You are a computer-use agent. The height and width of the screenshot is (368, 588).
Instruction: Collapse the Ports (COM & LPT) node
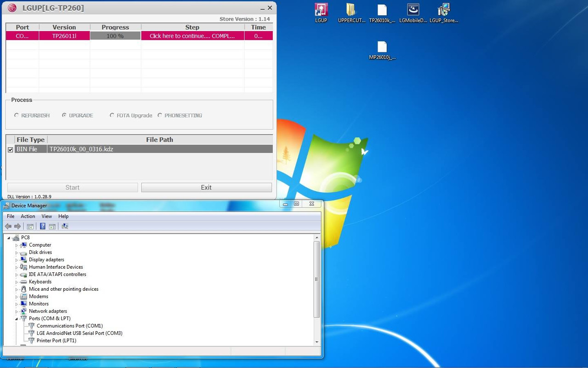pyautogui.click(x=17, y=319)
